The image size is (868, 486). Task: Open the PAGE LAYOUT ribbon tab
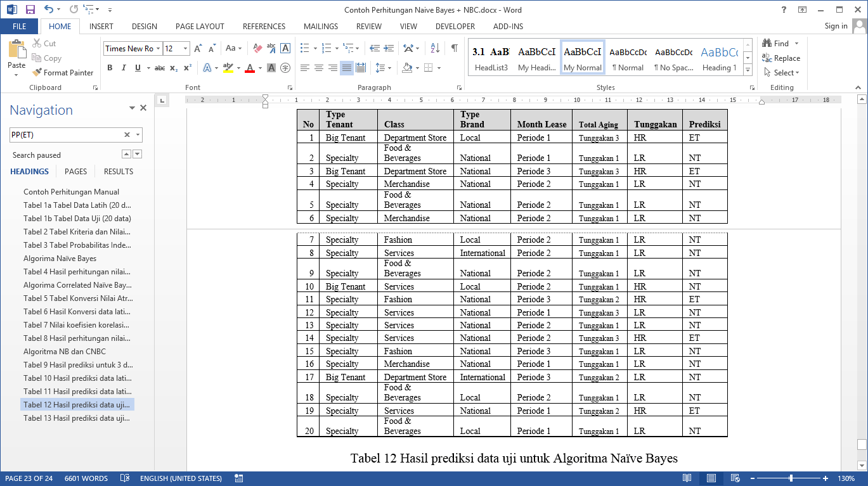click(x=200, y=27)
